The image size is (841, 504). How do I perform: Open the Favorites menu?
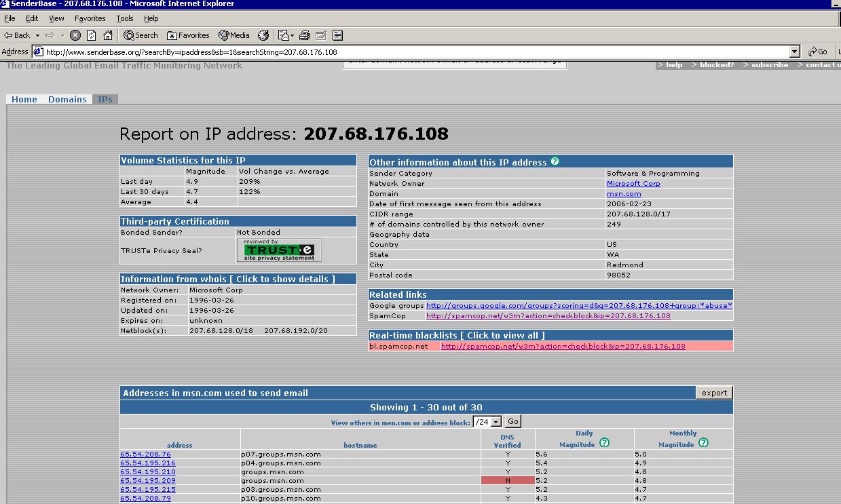[90, 18]
